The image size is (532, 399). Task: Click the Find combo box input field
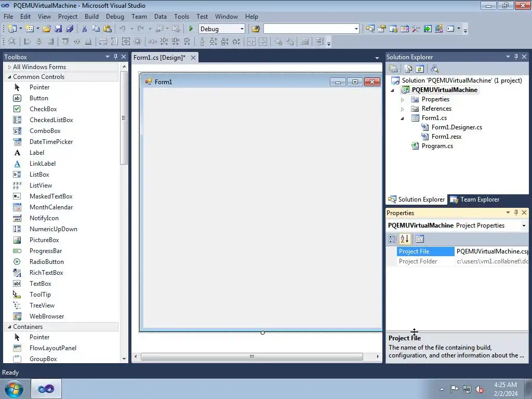309,29
